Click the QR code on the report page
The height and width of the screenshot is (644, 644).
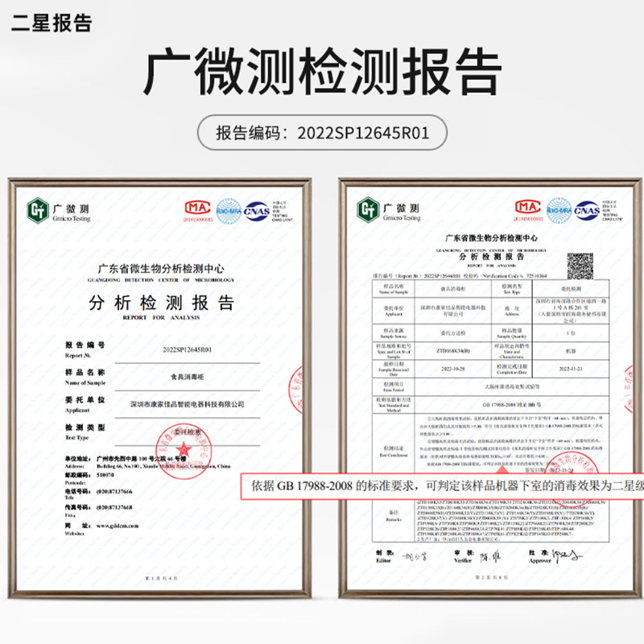580,266
